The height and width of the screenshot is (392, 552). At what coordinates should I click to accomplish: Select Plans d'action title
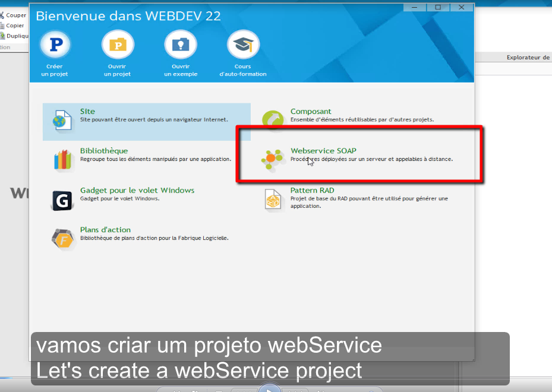tap(105, 230)
